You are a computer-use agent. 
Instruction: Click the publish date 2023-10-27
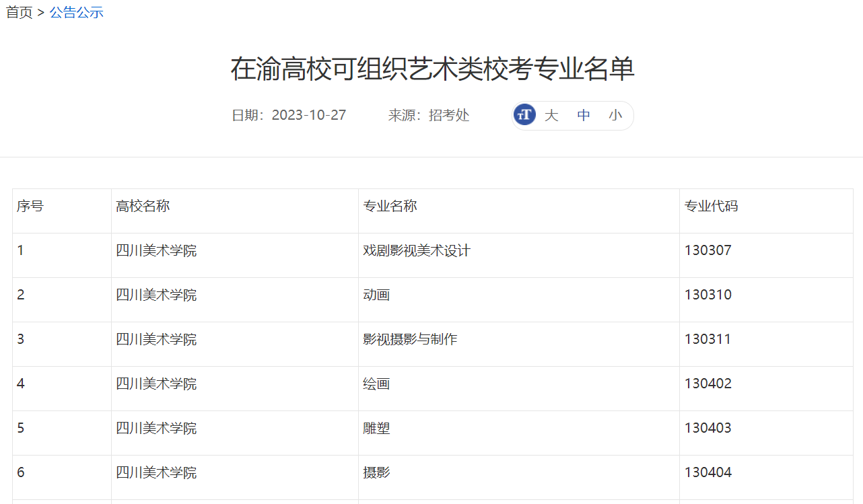308,114
